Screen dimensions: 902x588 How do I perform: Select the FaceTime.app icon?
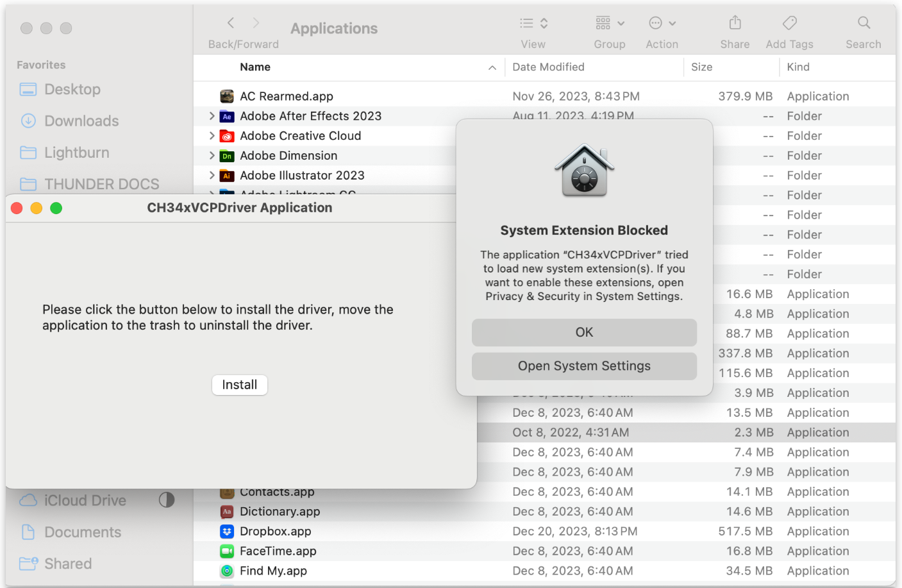pyautogui.click(x=227, y=551)
